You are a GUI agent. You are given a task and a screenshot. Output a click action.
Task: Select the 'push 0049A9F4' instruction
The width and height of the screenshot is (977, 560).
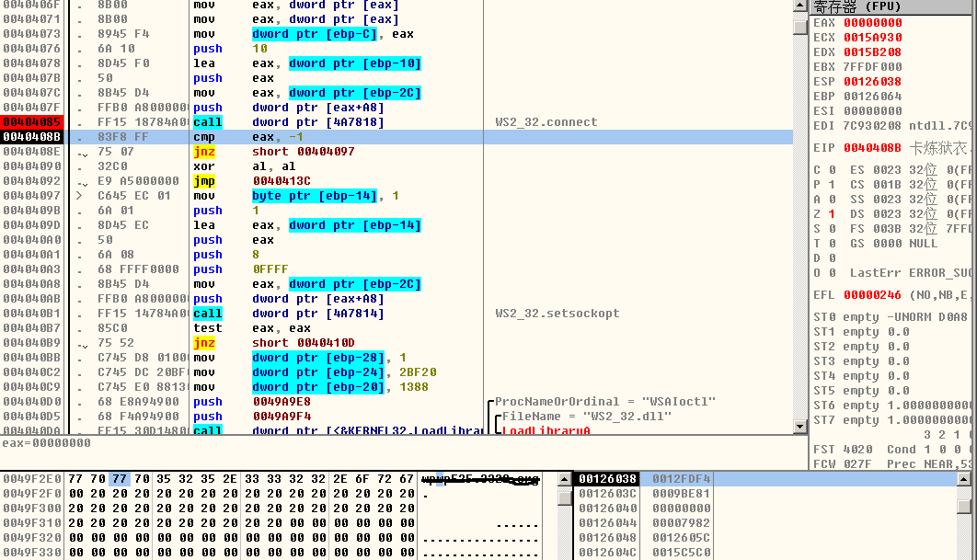point(252,417)
